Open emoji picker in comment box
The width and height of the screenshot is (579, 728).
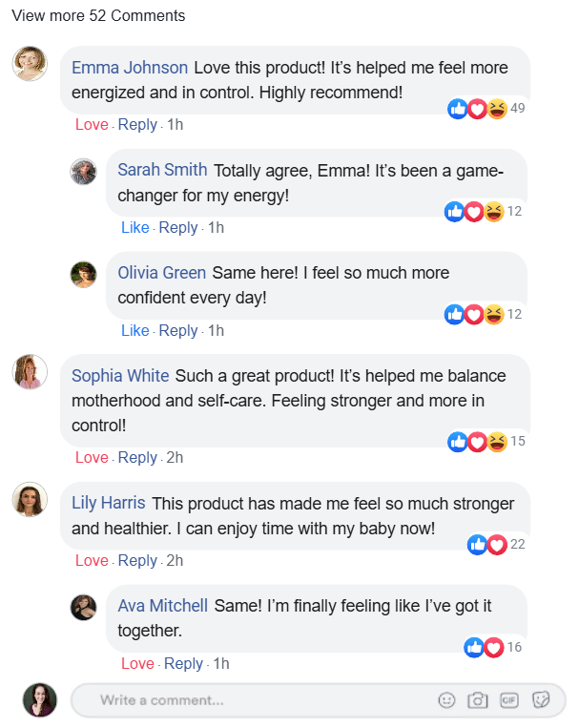point(446,700)
